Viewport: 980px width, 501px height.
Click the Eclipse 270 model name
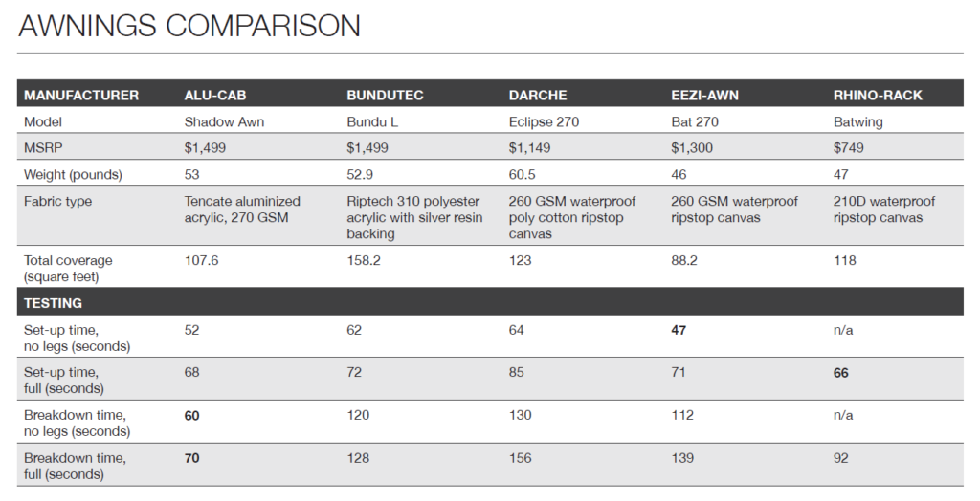point(544,122)
